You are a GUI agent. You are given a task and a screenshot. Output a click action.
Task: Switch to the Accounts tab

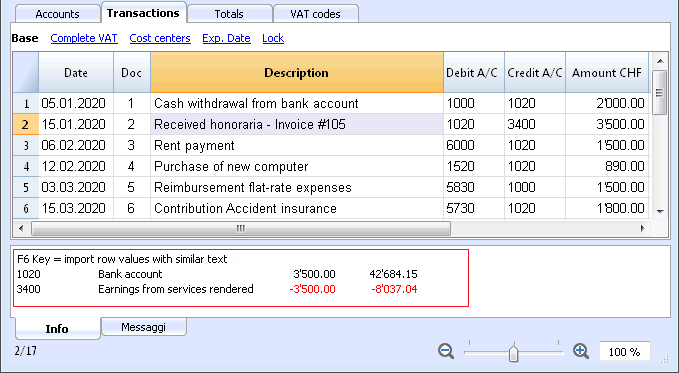coord(57,14)
